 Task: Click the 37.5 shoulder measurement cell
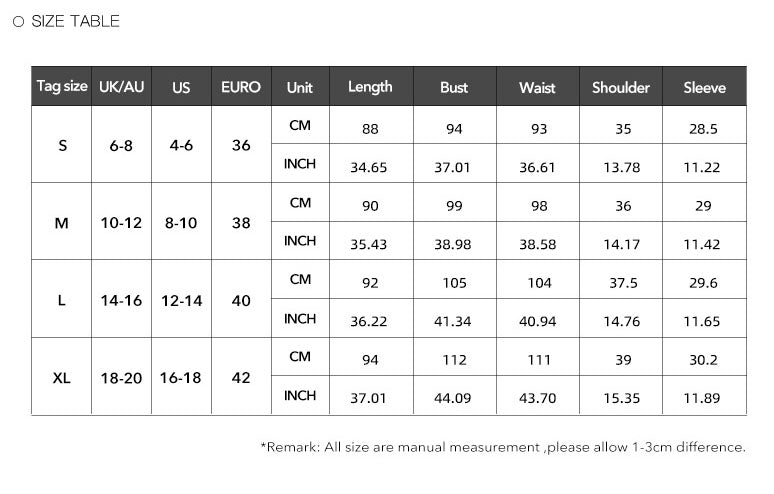click(x=623, y=283)
